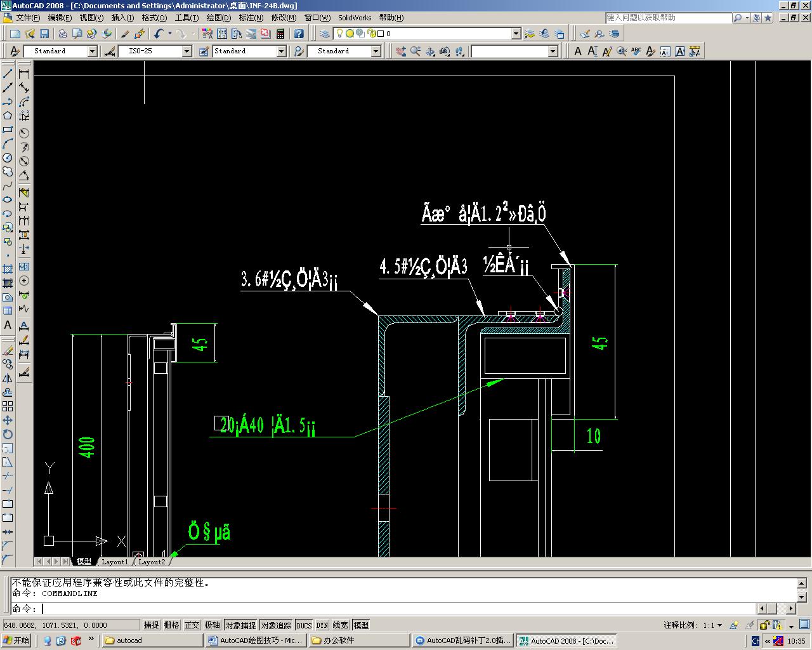Switch to Layout2 tab

pyautogui.click(x=152, y=562)
